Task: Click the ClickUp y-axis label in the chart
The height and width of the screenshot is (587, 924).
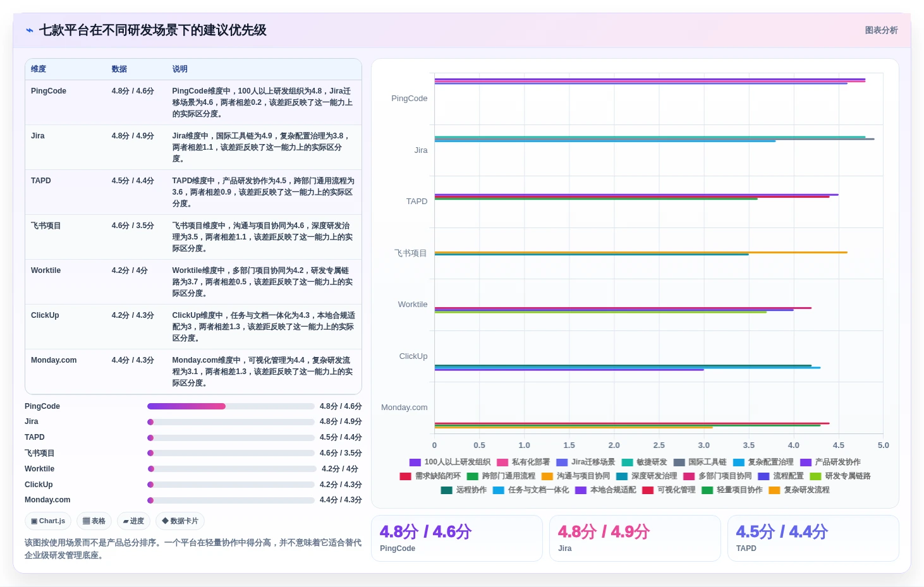Action: click(413, 356)
